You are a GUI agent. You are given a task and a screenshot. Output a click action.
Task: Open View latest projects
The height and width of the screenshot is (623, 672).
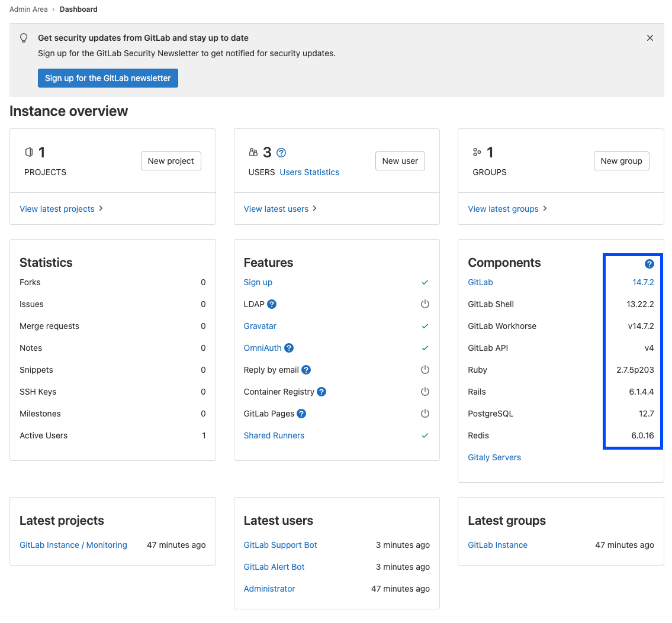(x=57, y=209)
